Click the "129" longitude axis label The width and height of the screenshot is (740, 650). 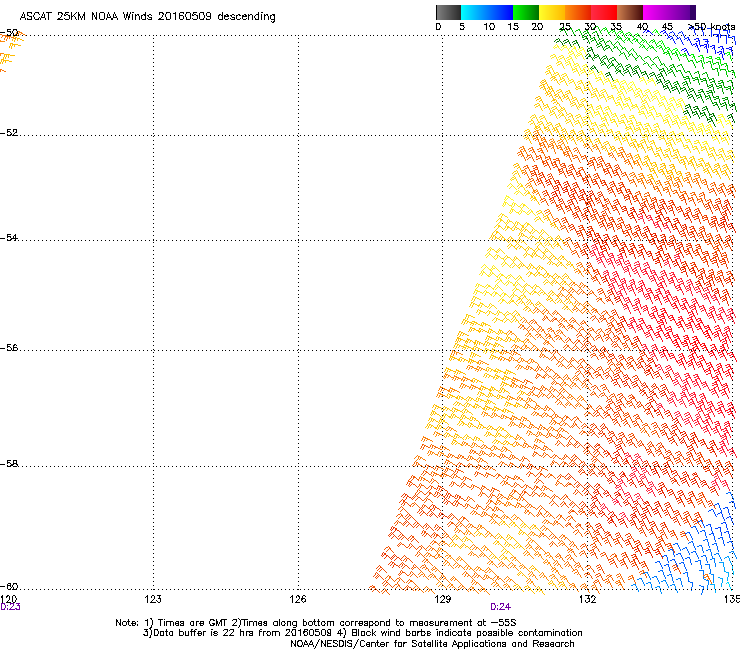[x=443, y=599]
